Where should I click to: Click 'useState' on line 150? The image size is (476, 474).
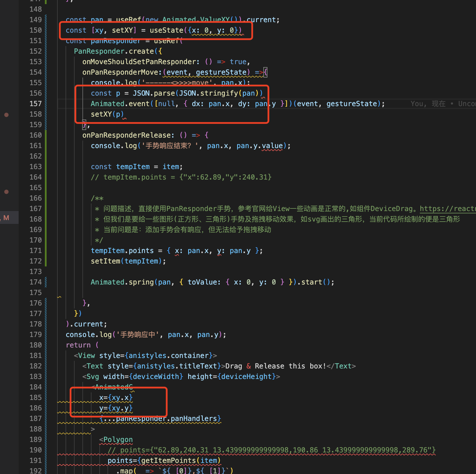pyautogui.click(x=167, y=30)
